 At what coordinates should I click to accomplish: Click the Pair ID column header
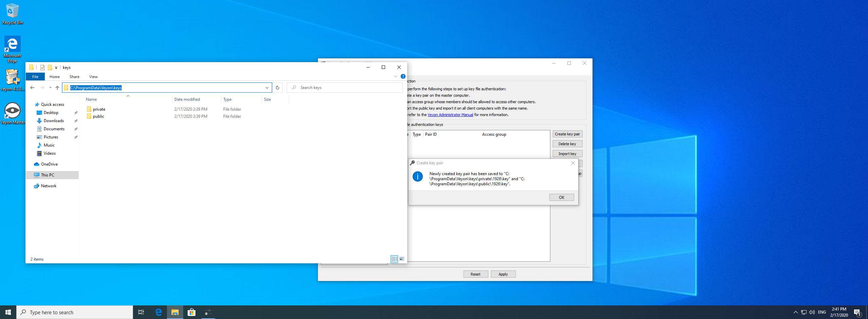click(x=431, y=134)
